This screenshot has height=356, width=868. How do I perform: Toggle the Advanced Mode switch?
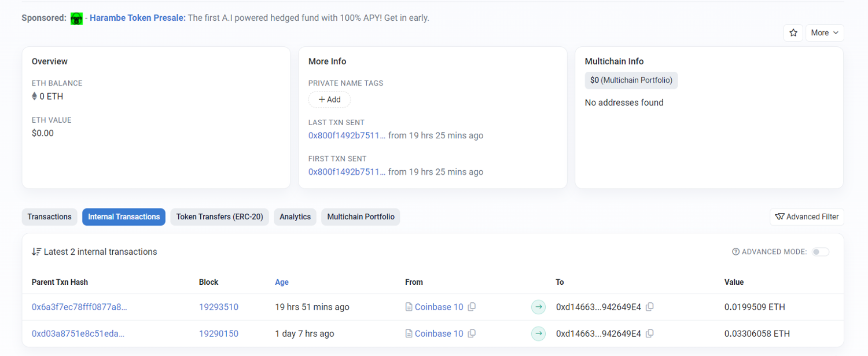point(820,252)
